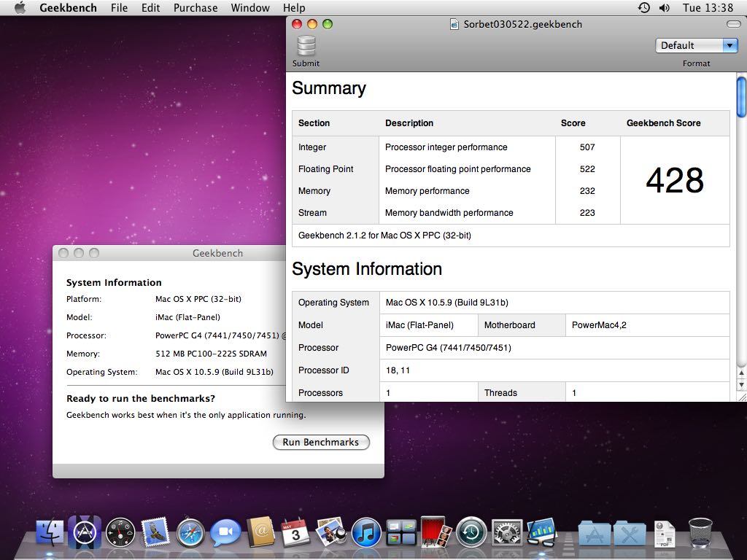The image size is (747, 560).
Task: Click the Summary heading
Action: (329, 88)
